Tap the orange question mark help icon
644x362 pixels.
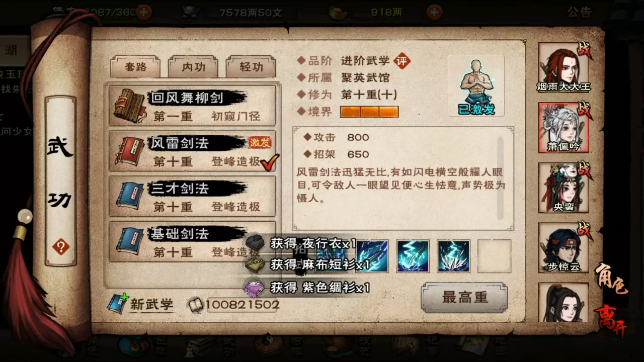[61, 247]
